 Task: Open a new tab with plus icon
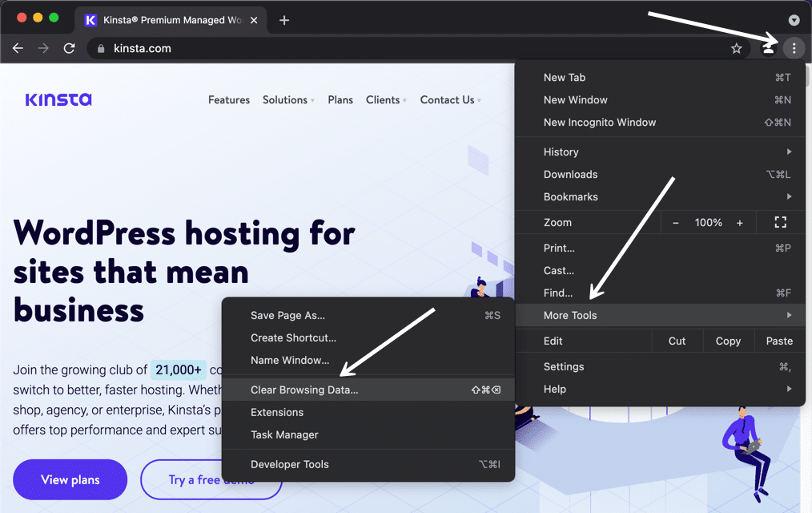[x=284, y=20]
